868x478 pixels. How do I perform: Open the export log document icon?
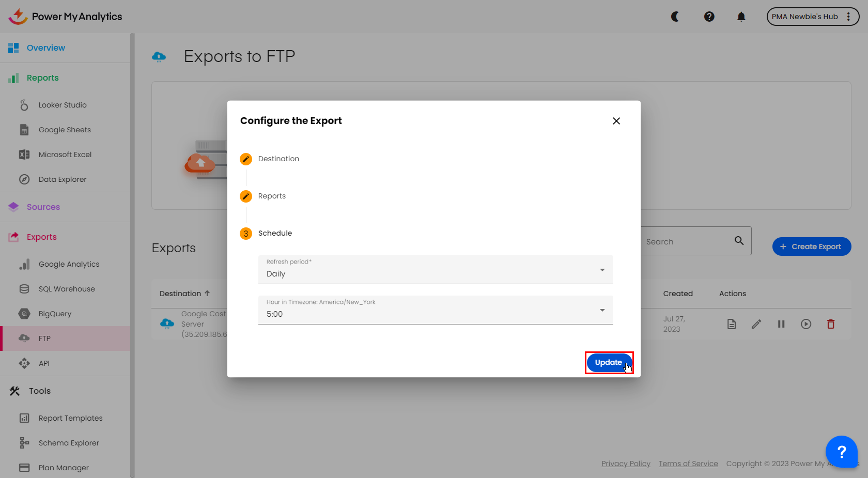732,324
